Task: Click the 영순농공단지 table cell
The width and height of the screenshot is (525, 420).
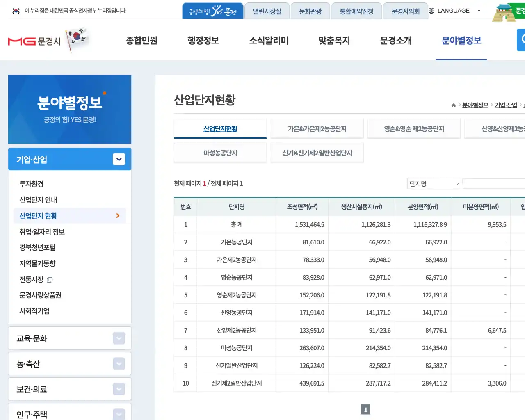Action: [x=237, y=278]
